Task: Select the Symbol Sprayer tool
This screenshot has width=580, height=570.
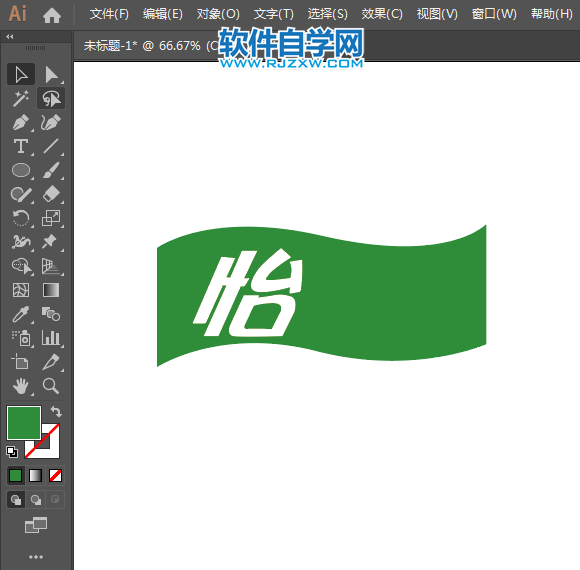Action: tap(21, 338)
